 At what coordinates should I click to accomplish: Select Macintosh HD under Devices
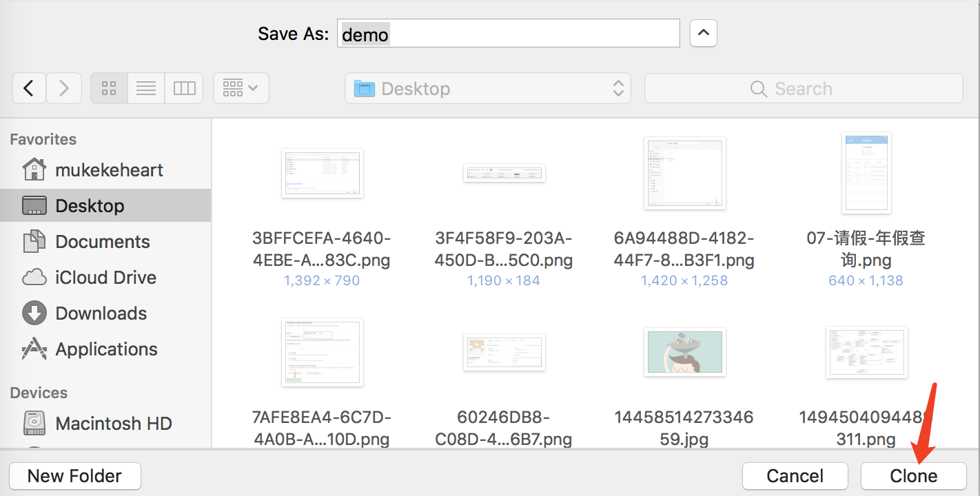(x=113, y=424)
